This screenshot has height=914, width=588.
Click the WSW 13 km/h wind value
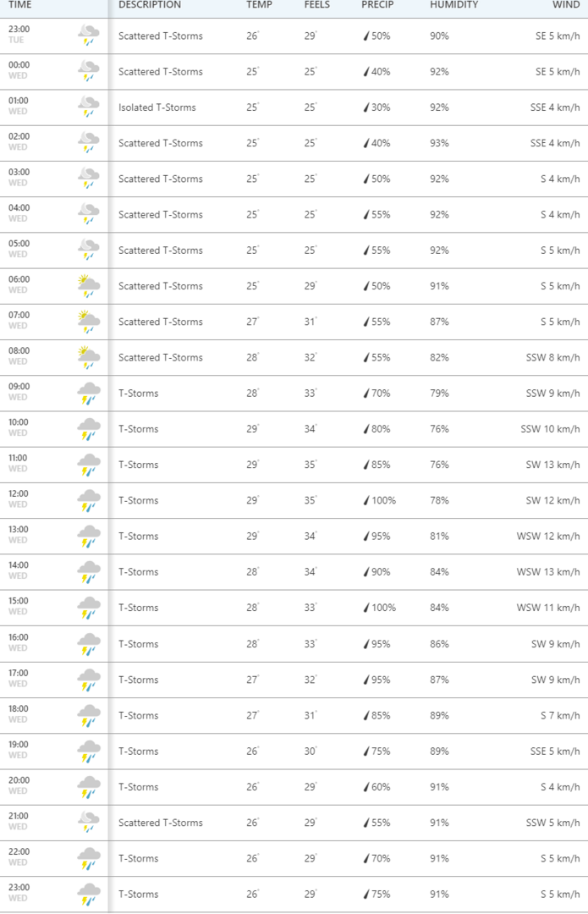click(x=548, y=572)
